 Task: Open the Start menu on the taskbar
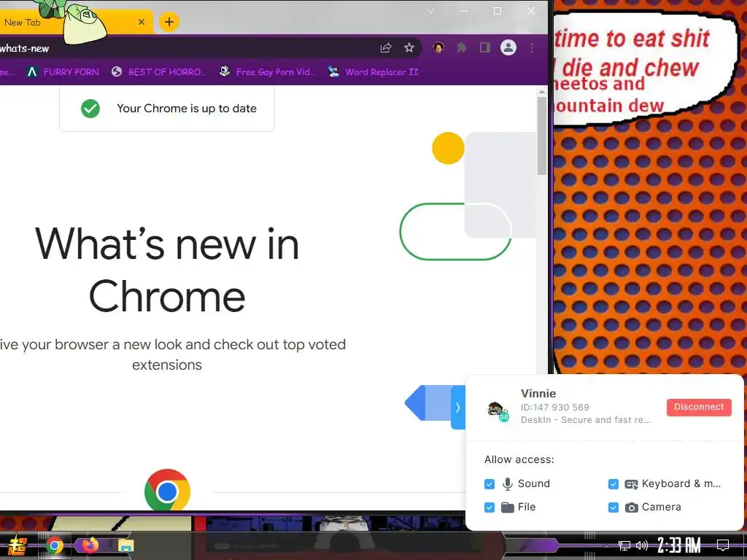pos(18,545)
